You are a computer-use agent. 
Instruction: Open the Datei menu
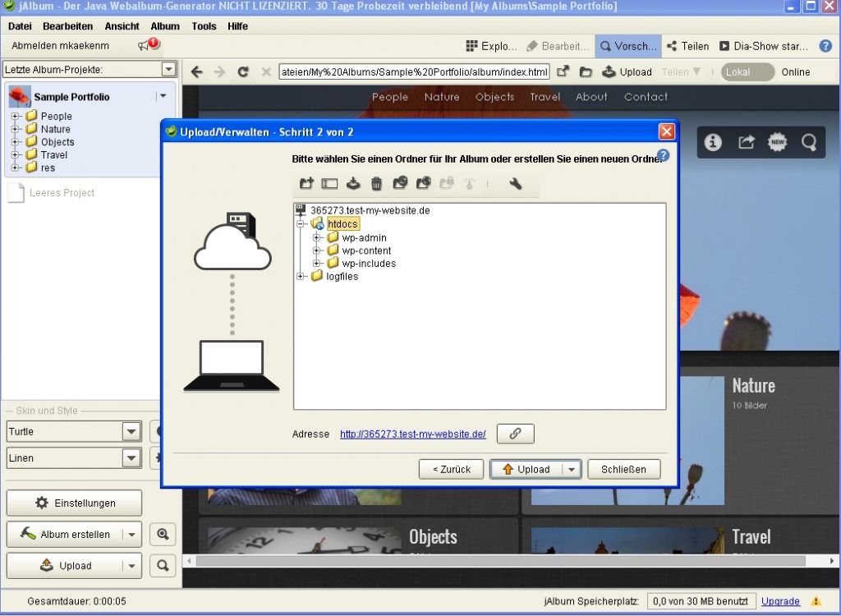[20, 26]
